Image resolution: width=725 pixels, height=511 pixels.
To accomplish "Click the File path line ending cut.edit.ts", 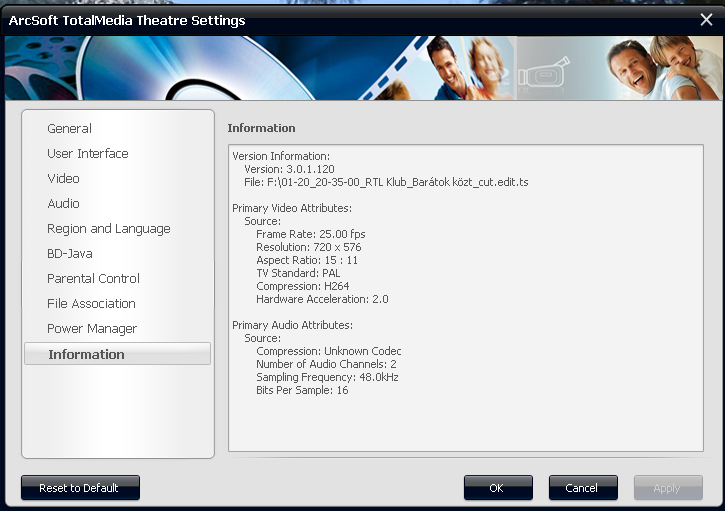I will tap(386, 182).
